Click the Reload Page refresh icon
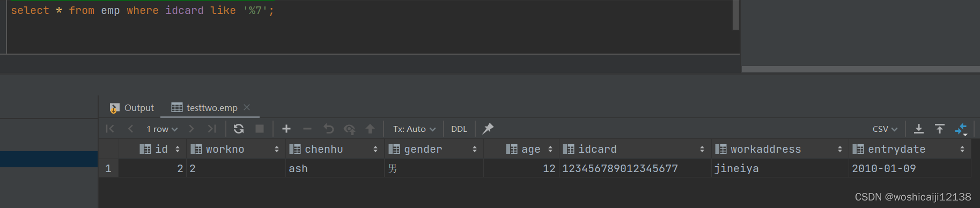Viewport: 980px width, 208px height. click(239, 129)
